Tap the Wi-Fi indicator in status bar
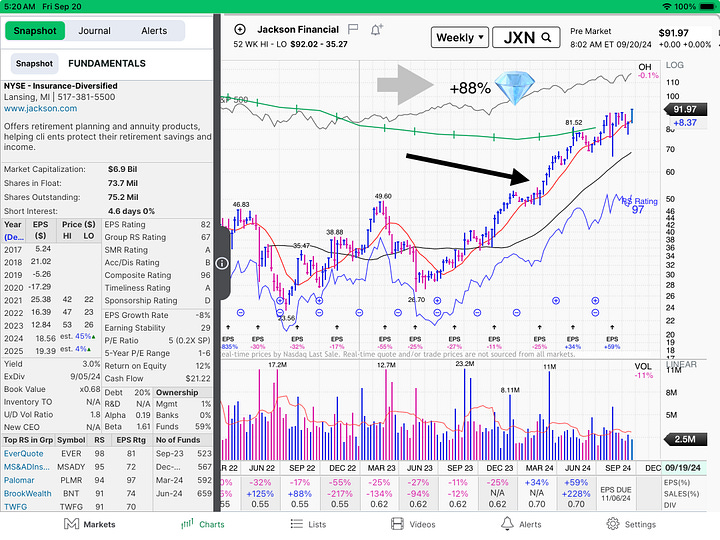The image size is (720, 540). (x=666, y=6)
